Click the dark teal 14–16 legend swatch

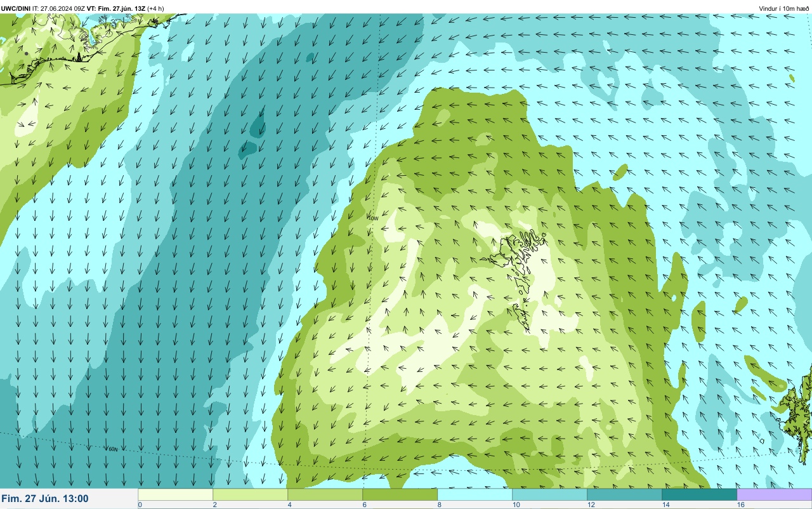tap(700, 494)
